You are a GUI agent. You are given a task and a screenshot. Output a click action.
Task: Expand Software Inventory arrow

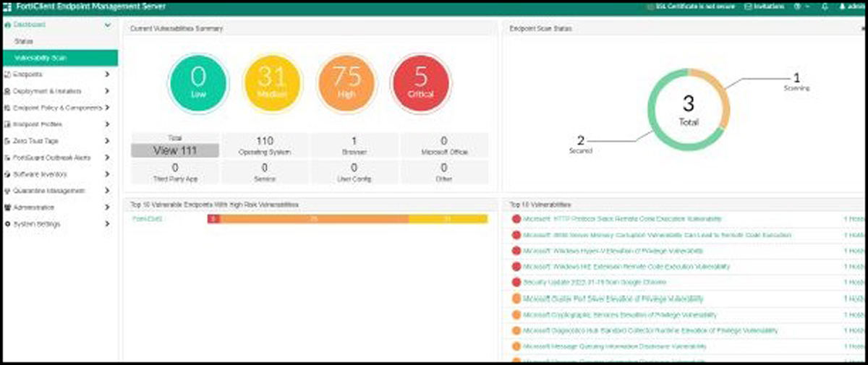click(x=107, y=174)
